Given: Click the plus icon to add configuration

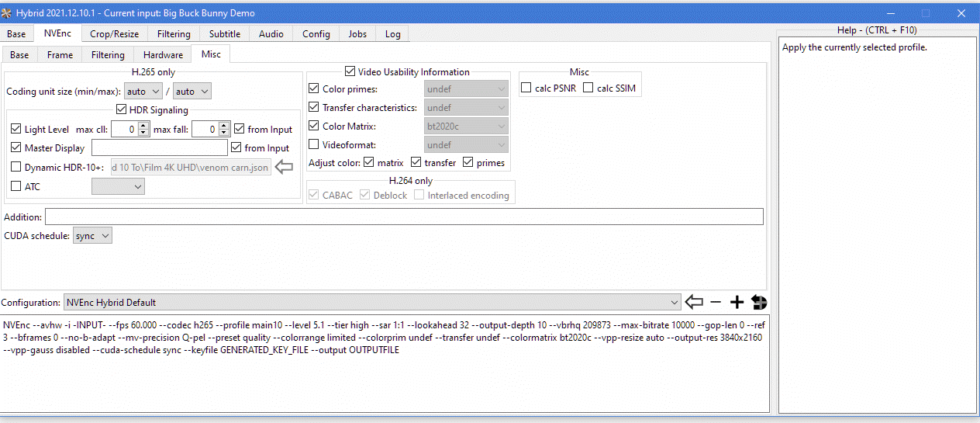Looking at the screenshot, I should 737,302.
